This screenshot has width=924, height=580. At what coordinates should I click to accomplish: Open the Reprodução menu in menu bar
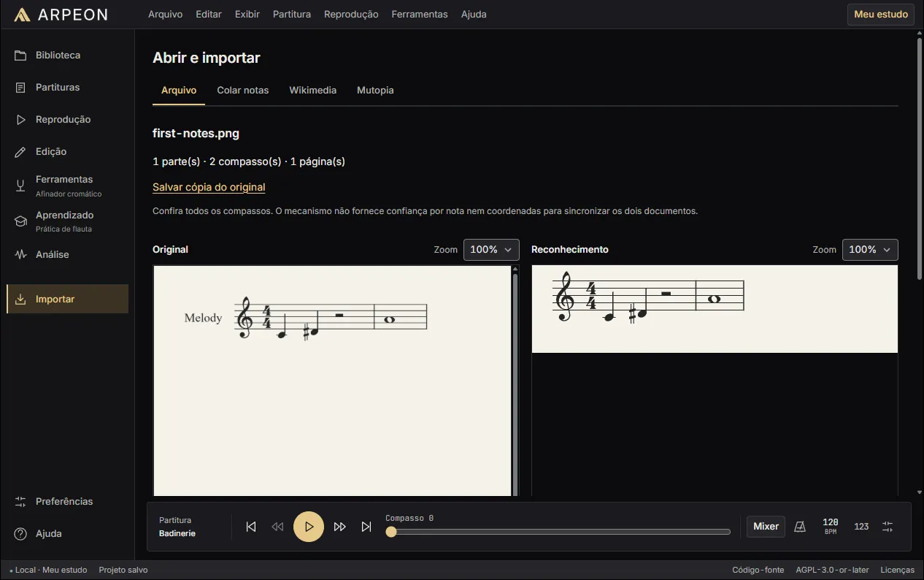(x=351, y=15)
